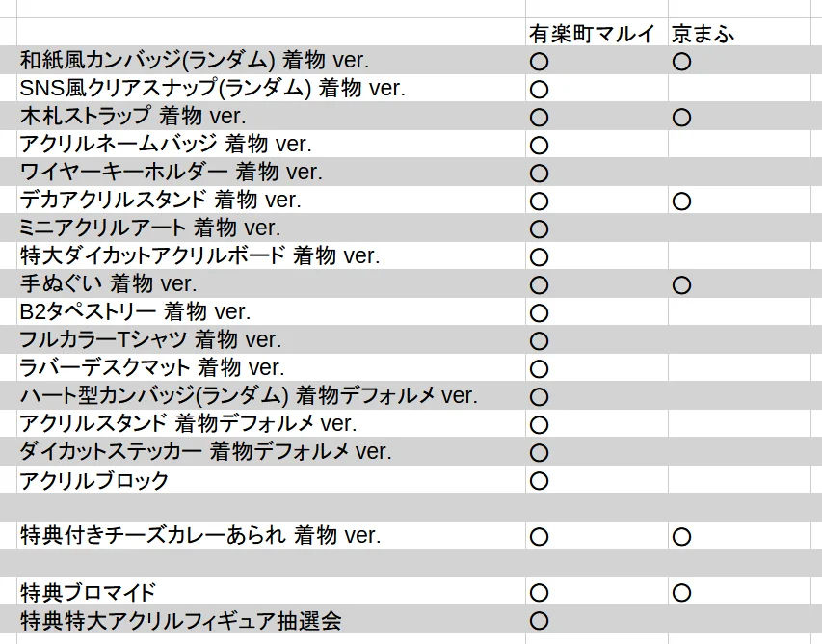Click 有楽町マルイ circle for フルカラーTシャツ row

[x=539, y=341]
